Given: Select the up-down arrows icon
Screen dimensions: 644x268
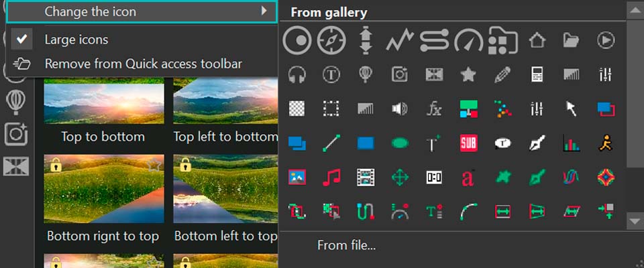Looking at the screenshot, I should pos(366,40).
